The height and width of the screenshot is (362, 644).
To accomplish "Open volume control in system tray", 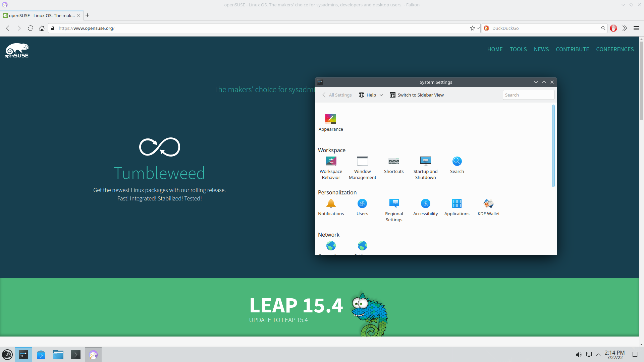I will 579,355.
